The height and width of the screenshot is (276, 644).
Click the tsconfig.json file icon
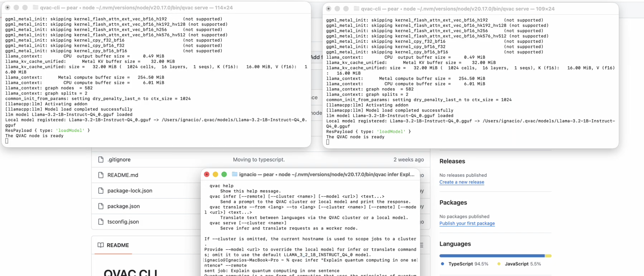101,222
